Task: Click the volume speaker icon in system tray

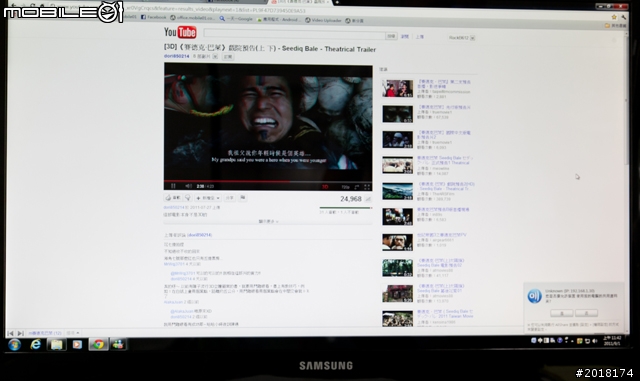Action: tap(595, 341)
